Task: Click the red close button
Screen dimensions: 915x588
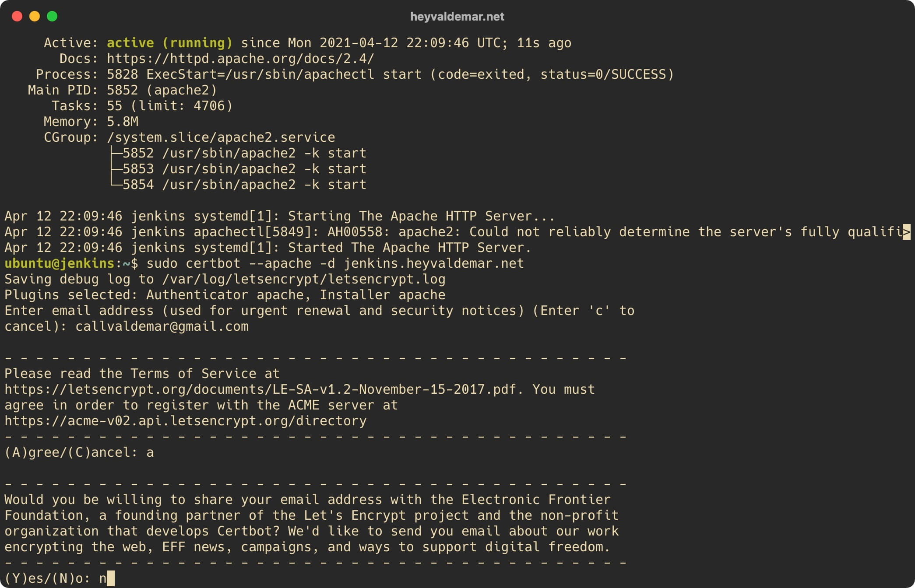Action: pos(18,15)
